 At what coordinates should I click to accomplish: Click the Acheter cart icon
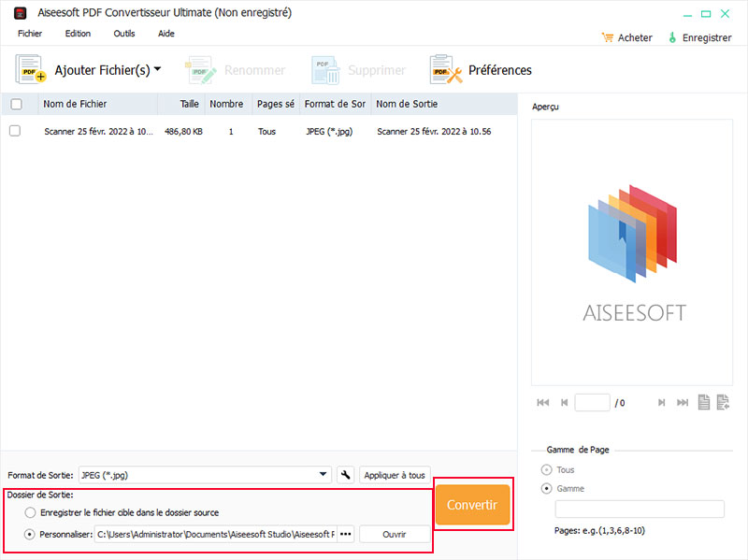(607, 37)
